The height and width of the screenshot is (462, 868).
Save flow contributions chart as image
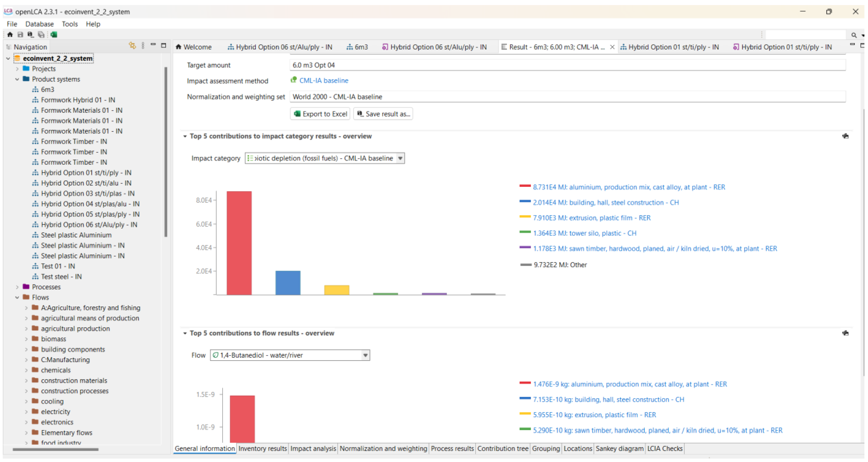[x=845, y=333]
